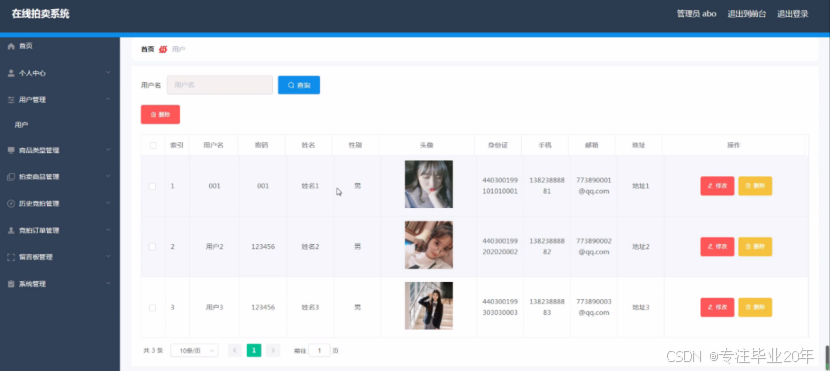The image size is (830, 372).
Task: Click 首页 in the breadcrumb
Action: click(147, 49)
